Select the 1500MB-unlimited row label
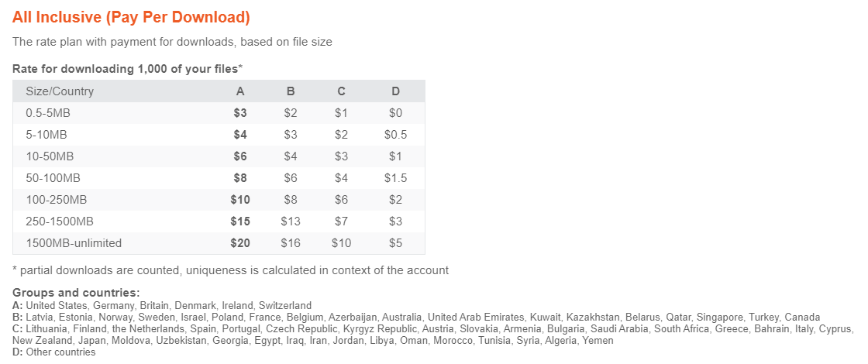 tap(74, 243)
